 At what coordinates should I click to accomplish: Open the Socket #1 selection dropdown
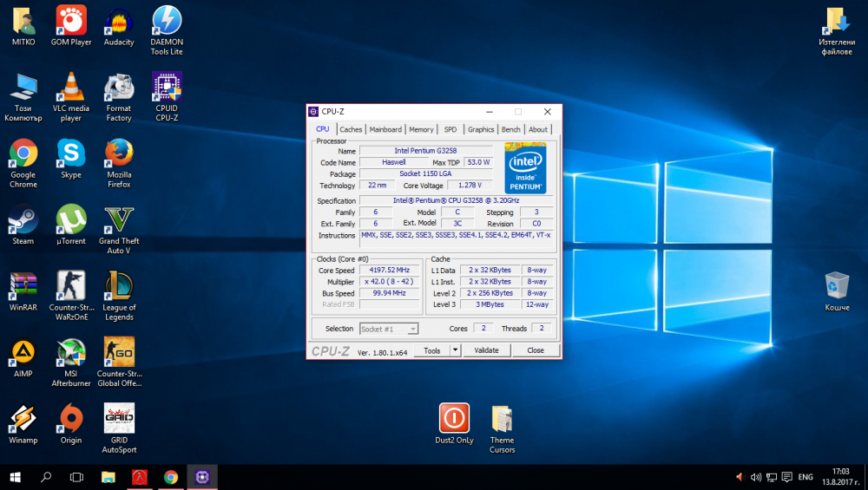click(389, 329)
